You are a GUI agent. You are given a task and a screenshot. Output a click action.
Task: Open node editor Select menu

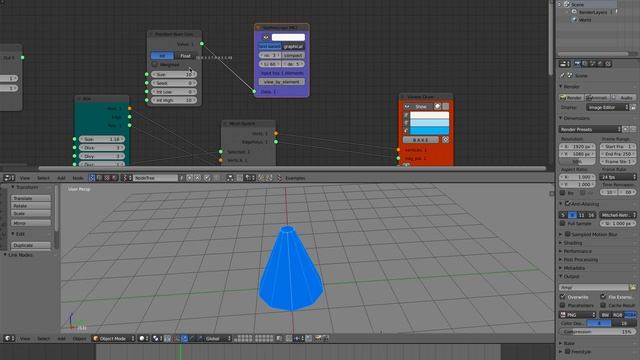[43, 178]
